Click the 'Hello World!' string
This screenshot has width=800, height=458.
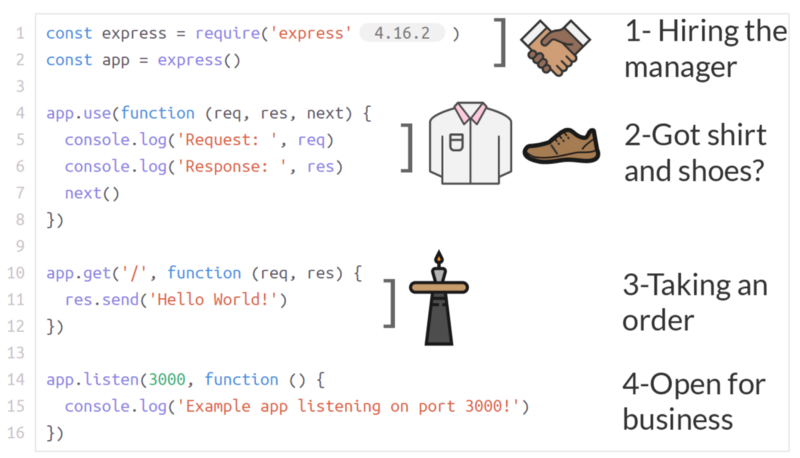[x=231, y=300]
